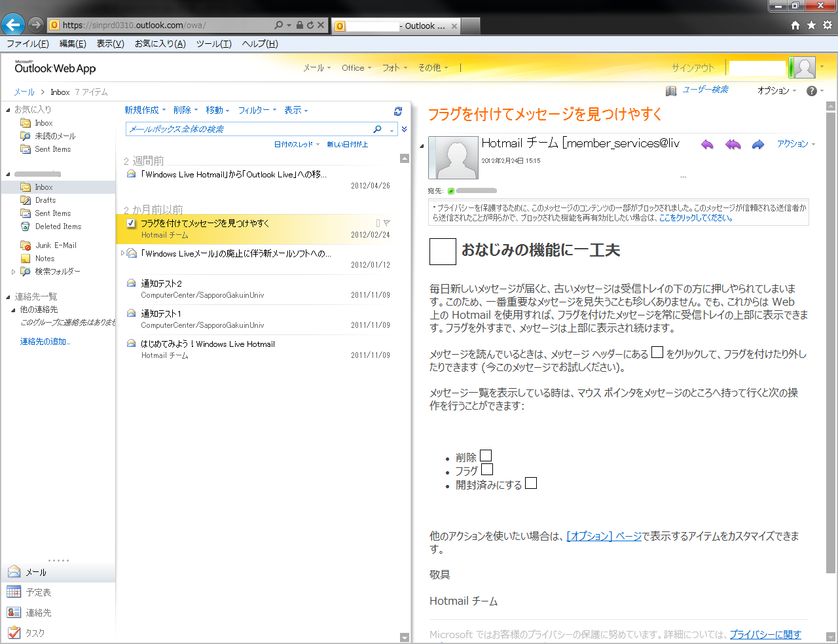This screenshot has height=644, width=838.
Task: Open the オプション dropdown
Action: pyautogui.click(x=776, y=91)
